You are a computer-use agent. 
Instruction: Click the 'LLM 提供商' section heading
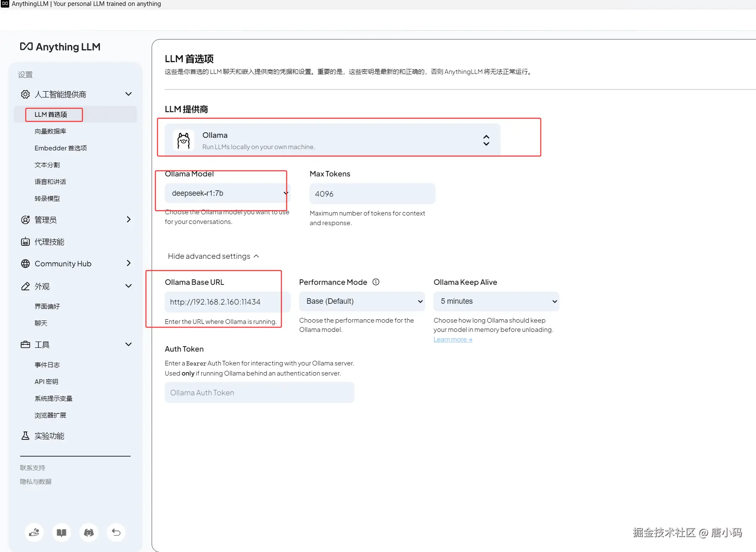click(x=186, y=110)
